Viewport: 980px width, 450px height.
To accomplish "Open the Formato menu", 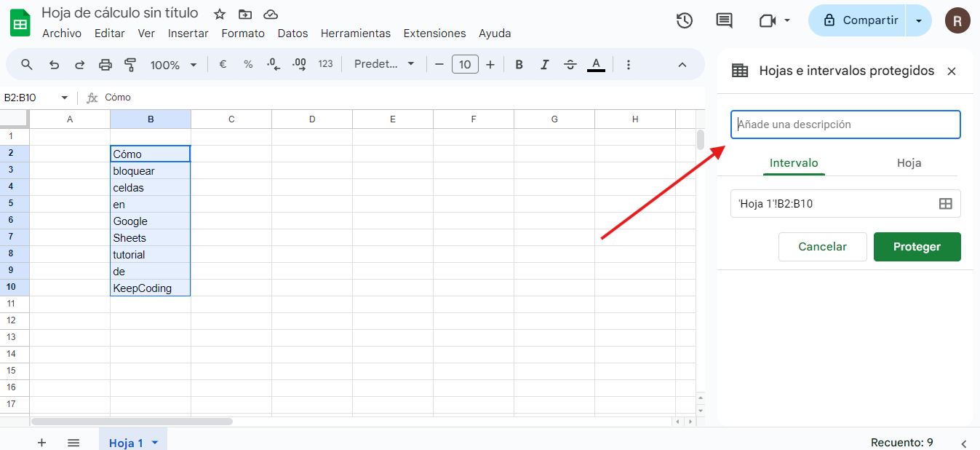I will [x=243, y=33].
